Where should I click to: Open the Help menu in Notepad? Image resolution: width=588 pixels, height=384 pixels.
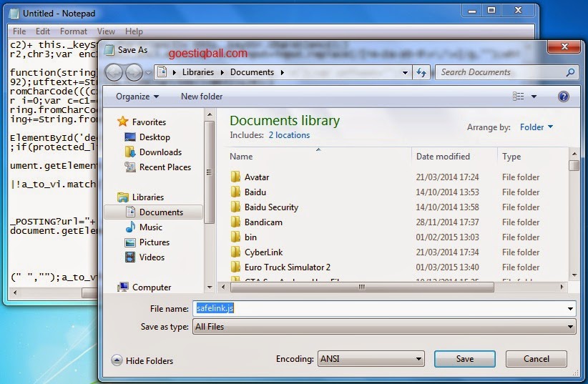pos(134,31)
